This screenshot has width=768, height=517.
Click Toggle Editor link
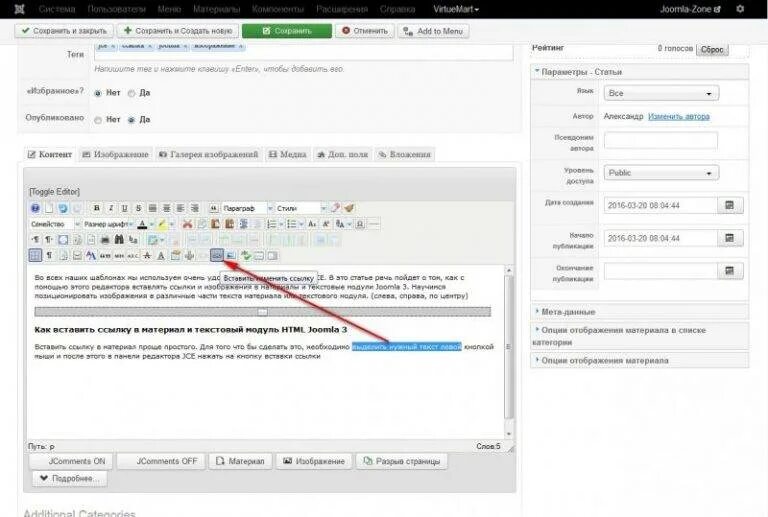click(54, 191)
